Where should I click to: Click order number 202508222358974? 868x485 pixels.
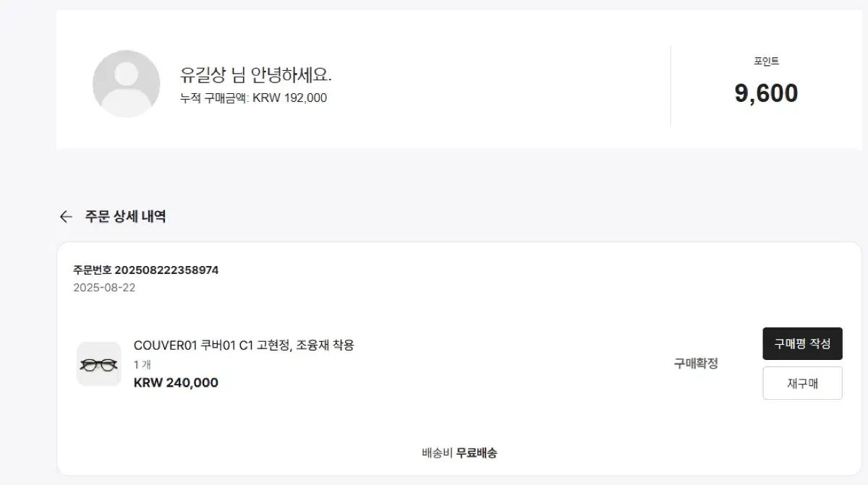[x=166, y=270]
